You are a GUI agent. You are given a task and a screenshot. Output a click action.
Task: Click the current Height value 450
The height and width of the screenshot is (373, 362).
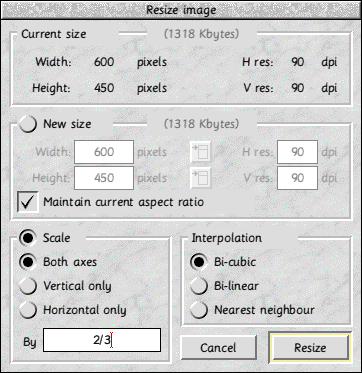[104, 88]
